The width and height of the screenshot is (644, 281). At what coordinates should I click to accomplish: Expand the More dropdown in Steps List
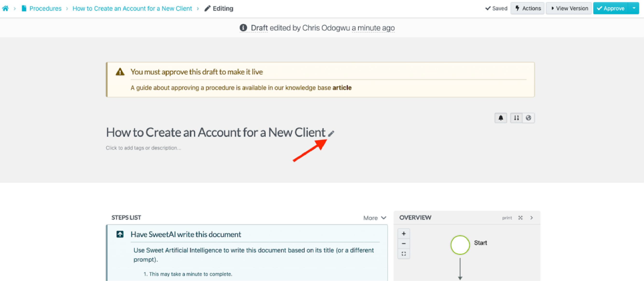tap(375, 218)
